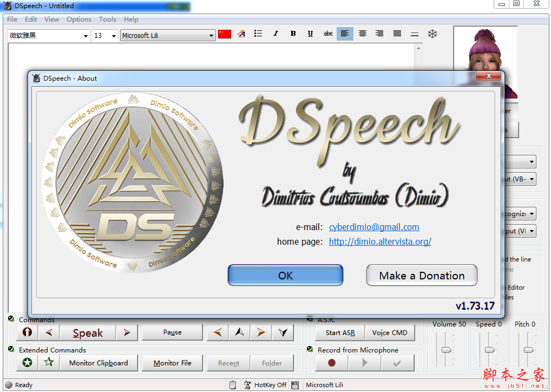Click Monitor Clipboard button
551x392 pixels.
click(x=99, y=363)
